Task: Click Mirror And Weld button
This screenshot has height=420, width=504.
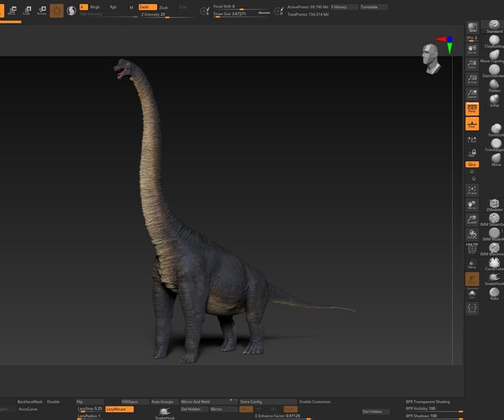Action: (x=208, y=402)
